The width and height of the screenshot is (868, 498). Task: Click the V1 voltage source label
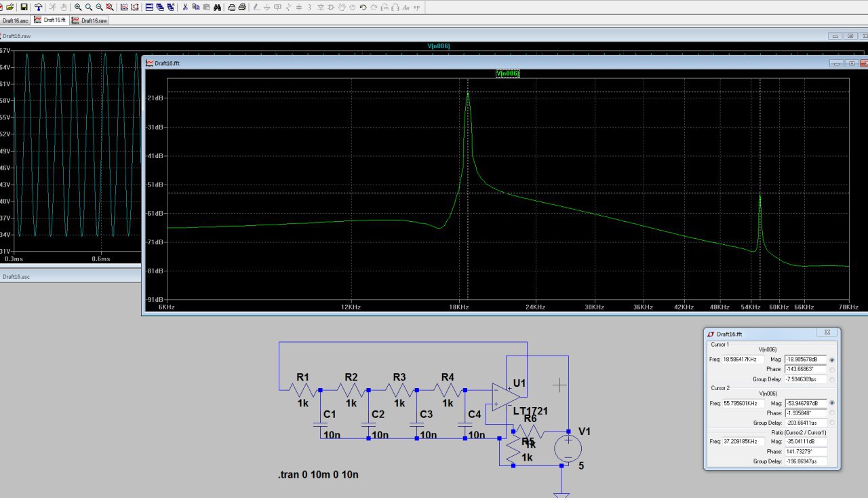coord(585,432)
